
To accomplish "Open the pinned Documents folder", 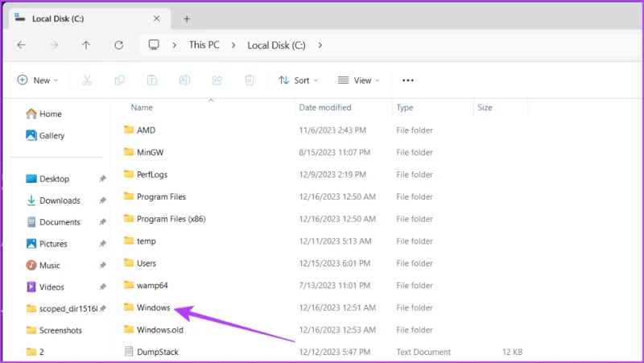I will click(53, 222).
